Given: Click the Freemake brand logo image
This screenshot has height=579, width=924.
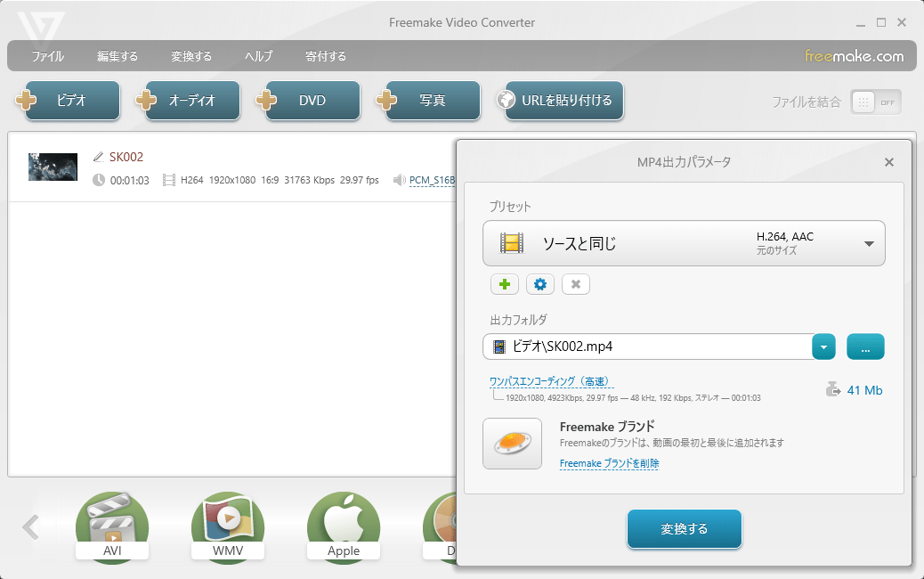Looking at the screenshot, I should click(512, 444).
